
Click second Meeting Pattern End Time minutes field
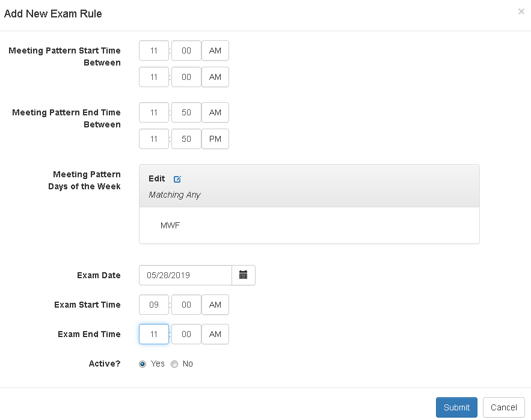186,139
